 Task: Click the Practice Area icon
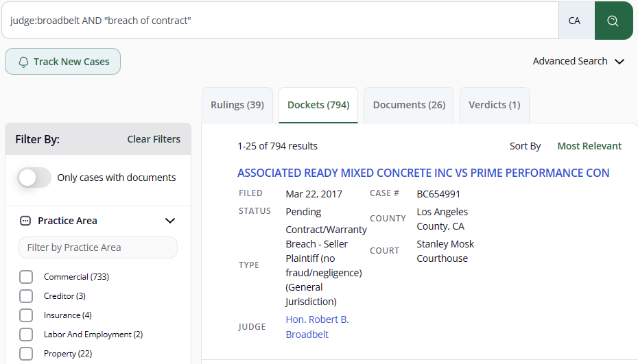[x=25, y=221]
